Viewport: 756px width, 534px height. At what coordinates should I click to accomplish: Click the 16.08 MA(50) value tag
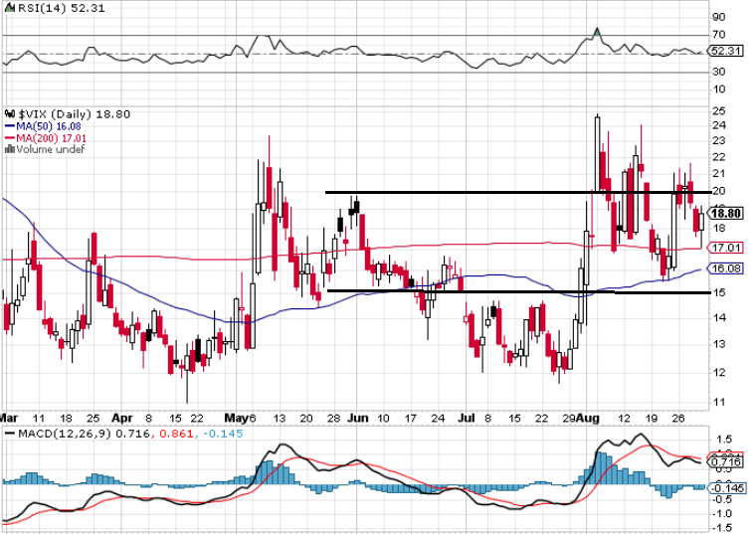coord(727,268)
